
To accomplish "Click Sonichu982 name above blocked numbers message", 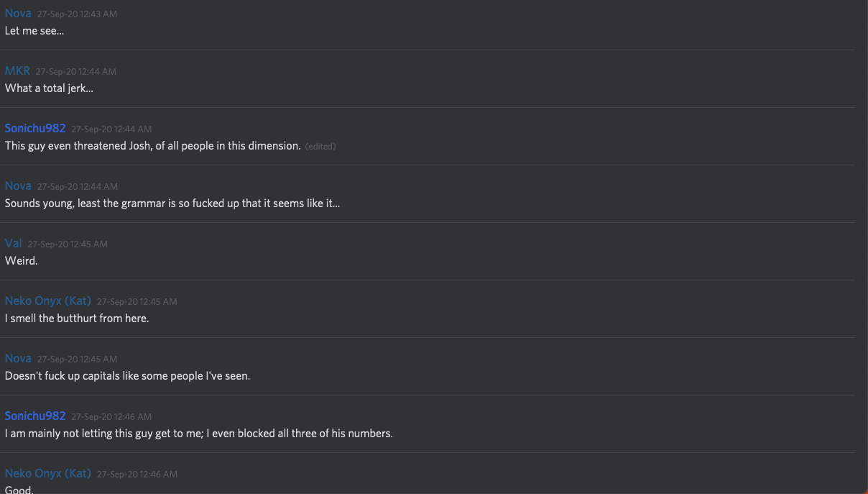I will point(35,416).
